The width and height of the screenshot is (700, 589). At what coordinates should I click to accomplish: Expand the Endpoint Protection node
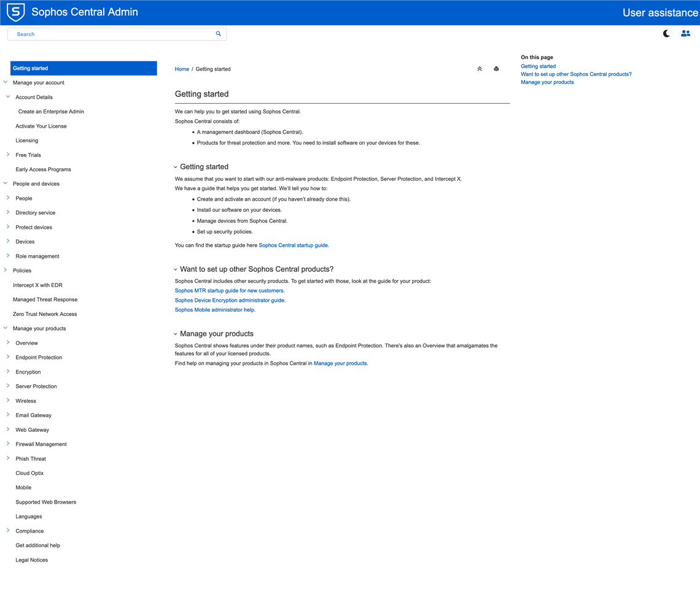[x=8, y=357]
